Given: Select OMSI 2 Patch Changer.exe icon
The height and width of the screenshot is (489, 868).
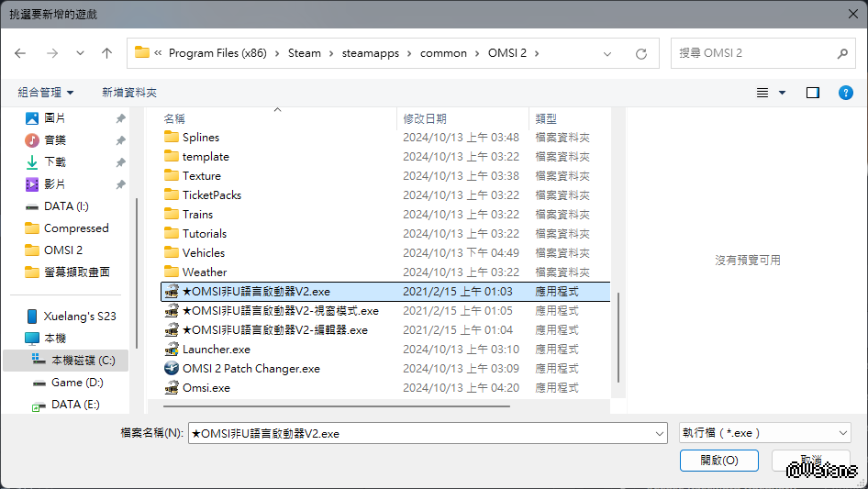Looking at the screenshot, I should tap(172, 368).
